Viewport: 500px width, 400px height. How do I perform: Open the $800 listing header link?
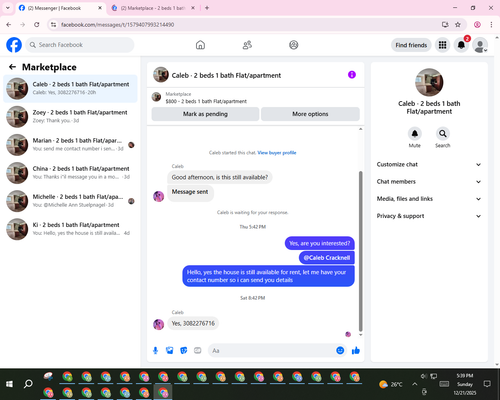click(x=206, y=101)
